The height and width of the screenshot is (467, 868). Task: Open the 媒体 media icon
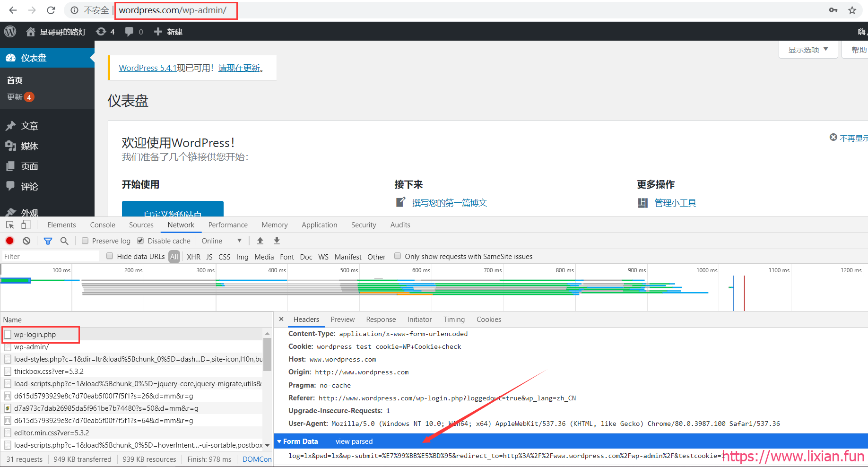(x=10, y=146)
